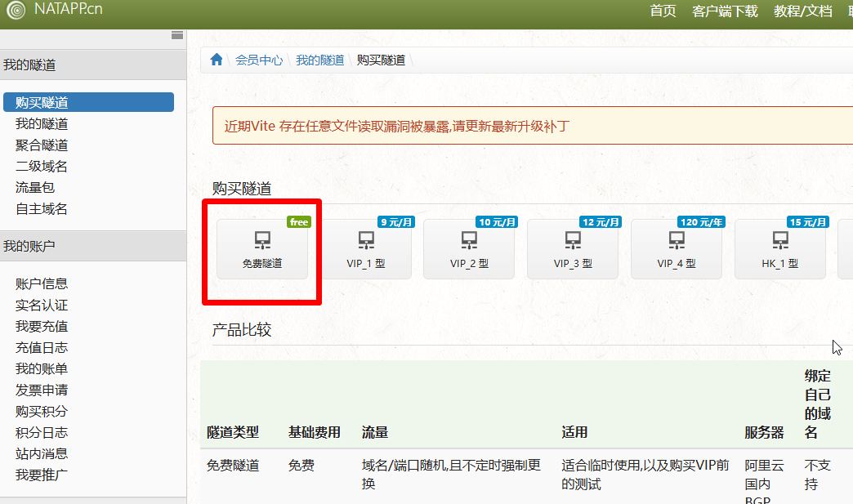This screenshot has height=504, width=853.
Task: Select the VIP_4 型 card label
Action: pyautogui.click(x=677, y=264)
